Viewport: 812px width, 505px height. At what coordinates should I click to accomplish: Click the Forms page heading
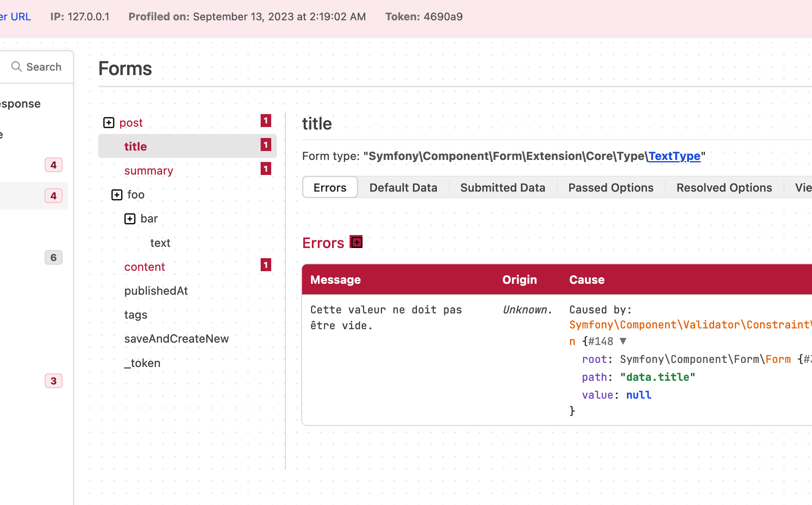tap(125, 68)
